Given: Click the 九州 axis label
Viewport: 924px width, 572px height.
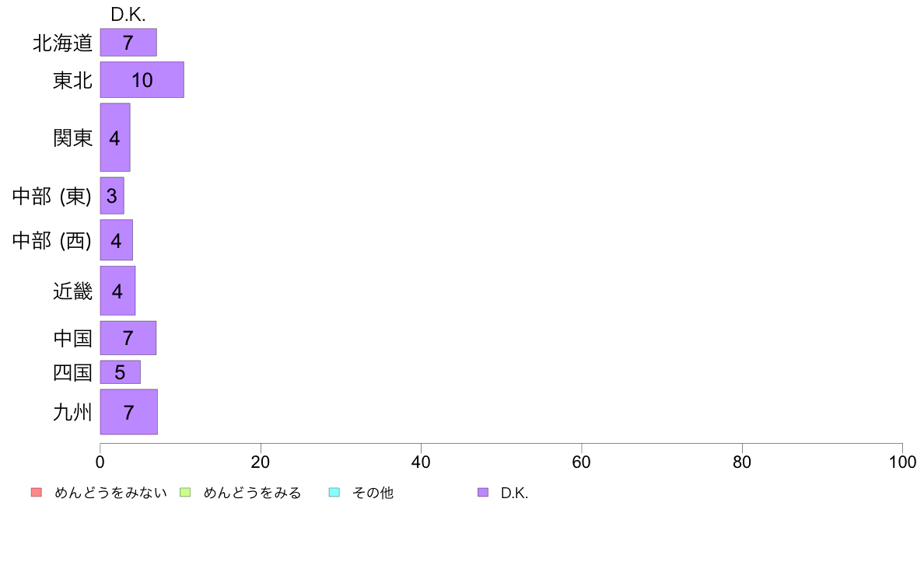Looking at the screenshot, I should 72,413.
